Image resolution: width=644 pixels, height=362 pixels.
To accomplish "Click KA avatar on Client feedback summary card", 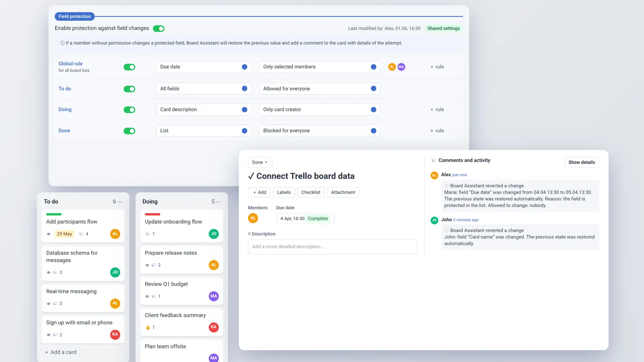I will pyautogui.click(x=214, y=327).
